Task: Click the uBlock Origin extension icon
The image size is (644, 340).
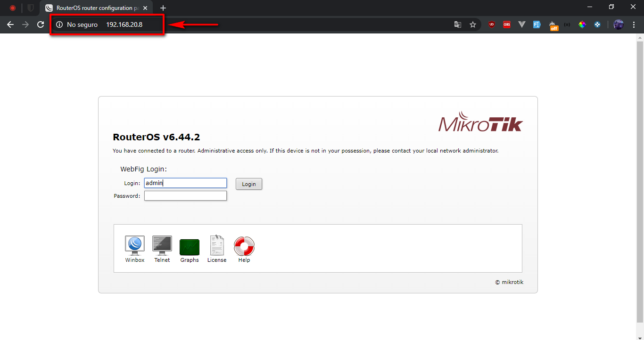Action: 492,24
